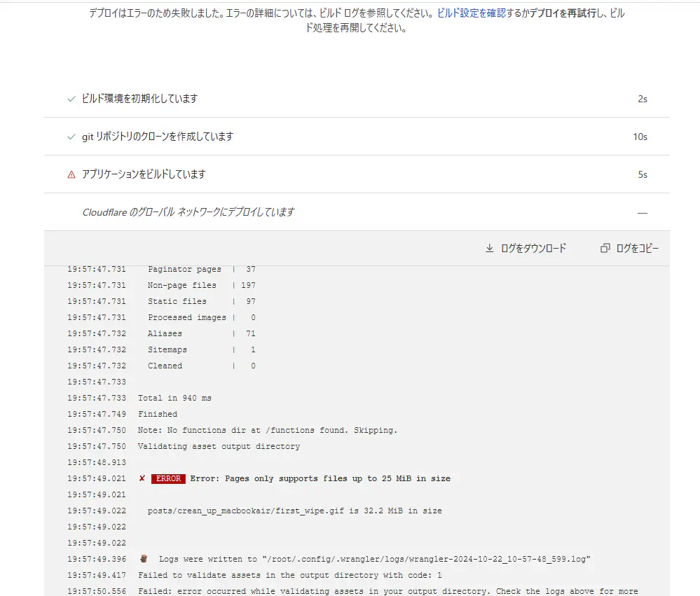The image size is (700, 596).
Task: Click the green checkmark for ビルド環境を初期化しています
Action: pyautogui.click(x=71, y=99)
